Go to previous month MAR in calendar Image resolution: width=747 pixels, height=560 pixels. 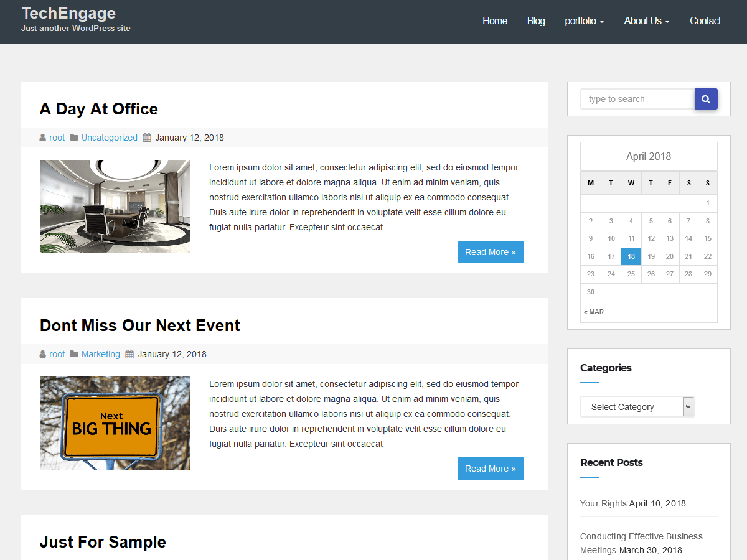(594, 312)
